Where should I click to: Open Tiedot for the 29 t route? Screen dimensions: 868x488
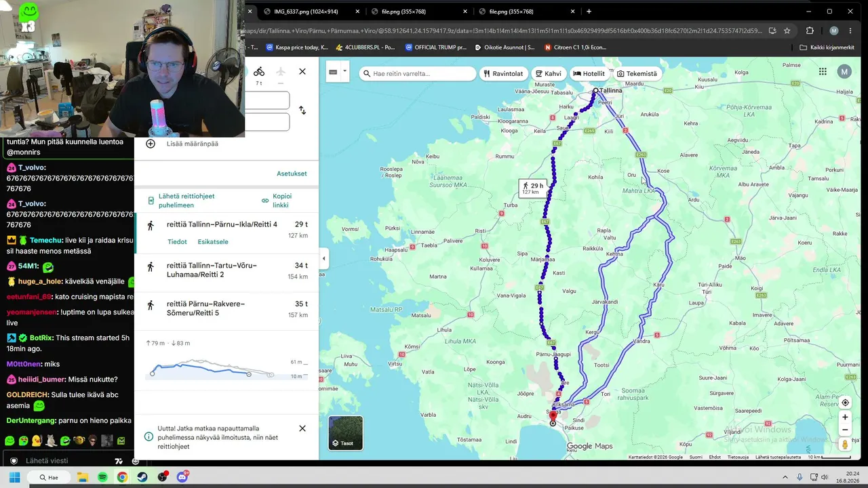click(x=177, y=242)
